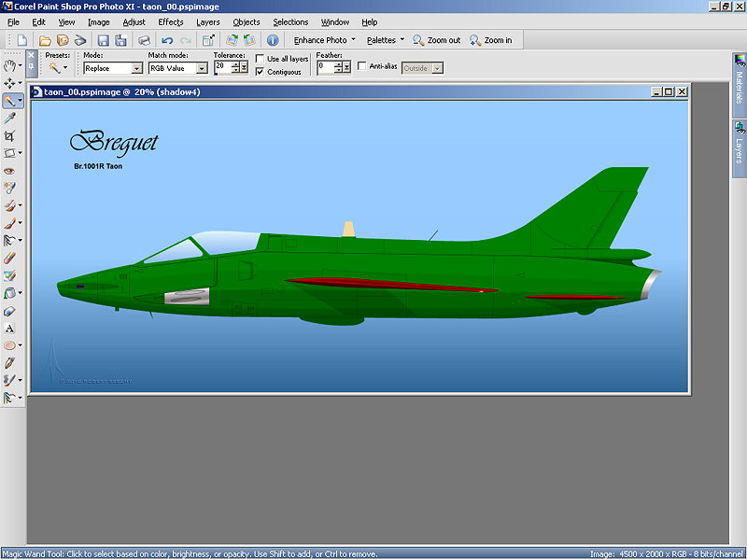Print the image using printer icon

(x=144, y=40)
